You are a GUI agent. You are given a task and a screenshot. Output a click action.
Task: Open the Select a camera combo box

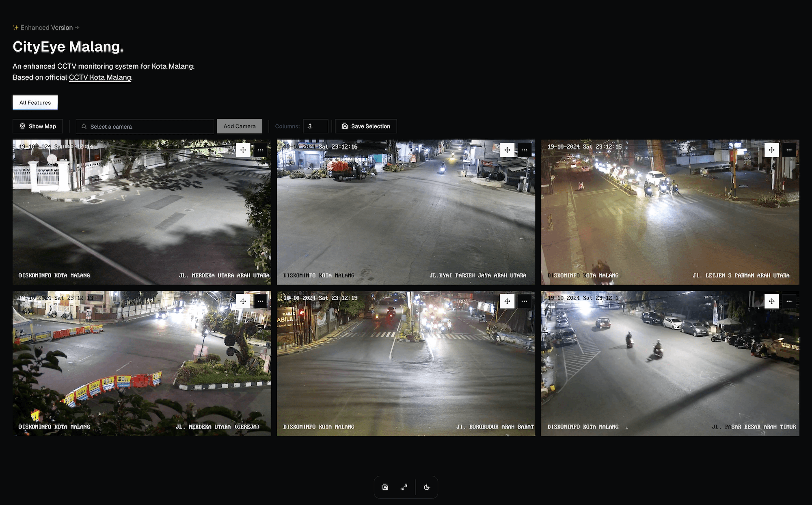(x=145, y=127)
